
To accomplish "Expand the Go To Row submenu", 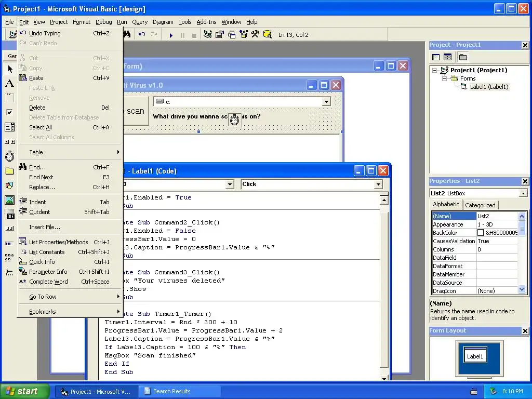I will [70, 297].
